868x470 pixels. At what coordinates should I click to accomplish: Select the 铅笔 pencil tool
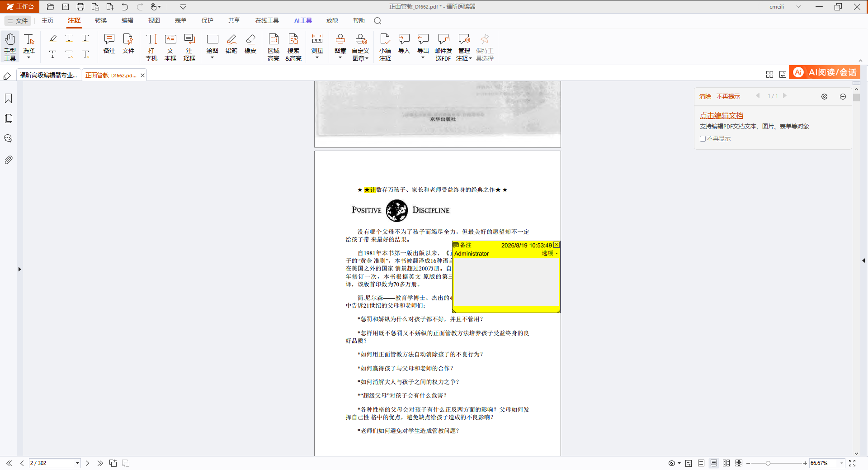click(231, 43)
